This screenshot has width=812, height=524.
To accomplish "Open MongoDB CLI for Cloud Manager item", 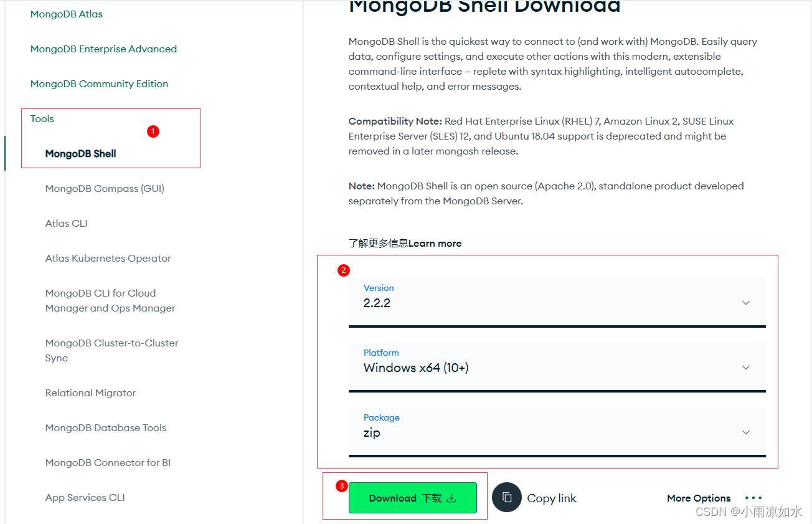I will [110, 300].
